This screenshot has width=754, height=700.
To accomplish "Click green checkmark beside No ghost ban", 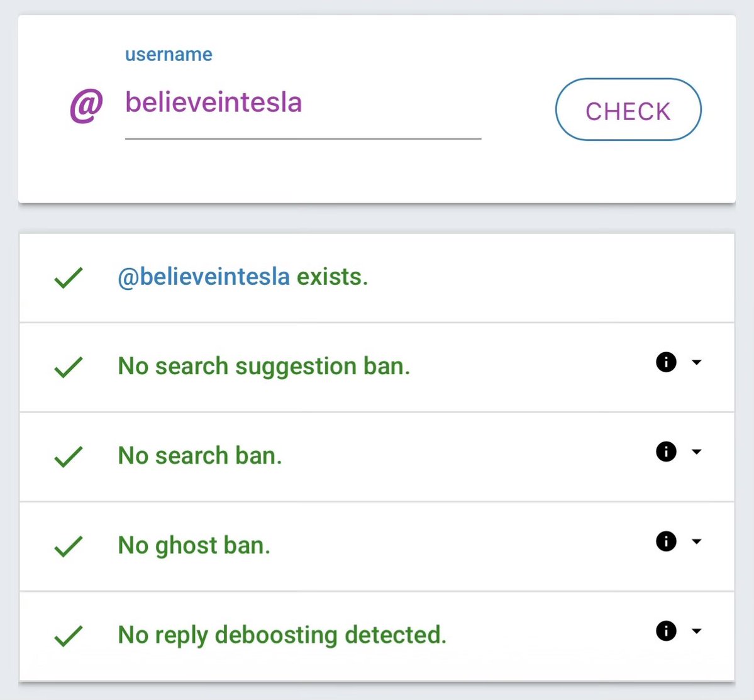I will 69,546.
